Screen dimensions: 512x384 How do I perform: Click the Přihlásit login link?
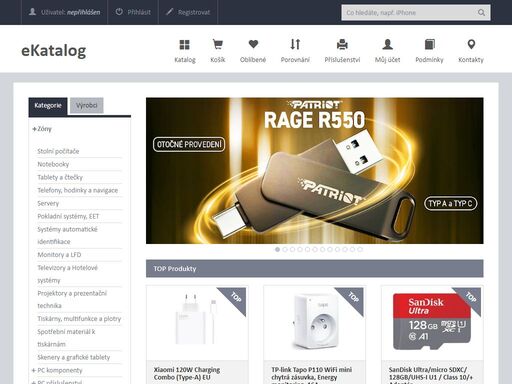click(x=133, y=12)
